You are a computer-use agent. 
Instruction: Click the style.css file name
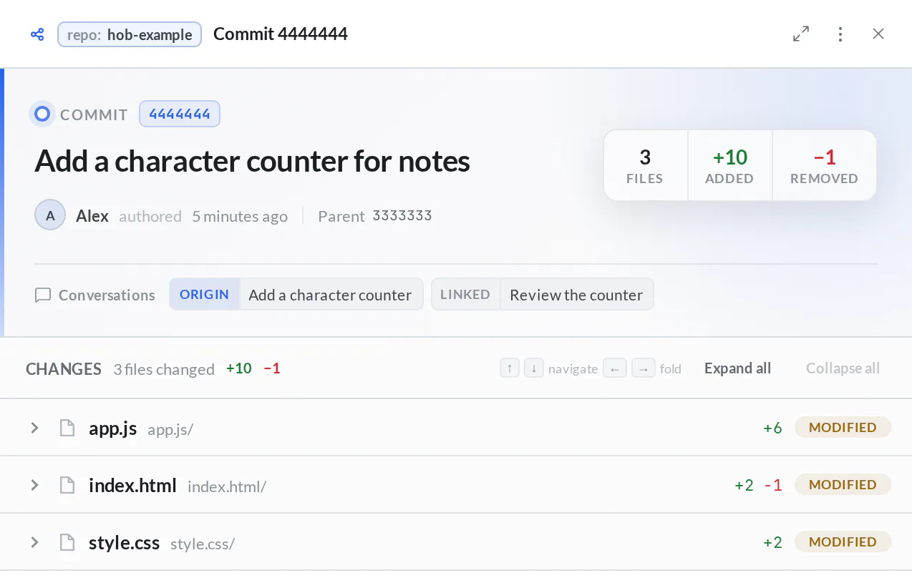(124, 543)
